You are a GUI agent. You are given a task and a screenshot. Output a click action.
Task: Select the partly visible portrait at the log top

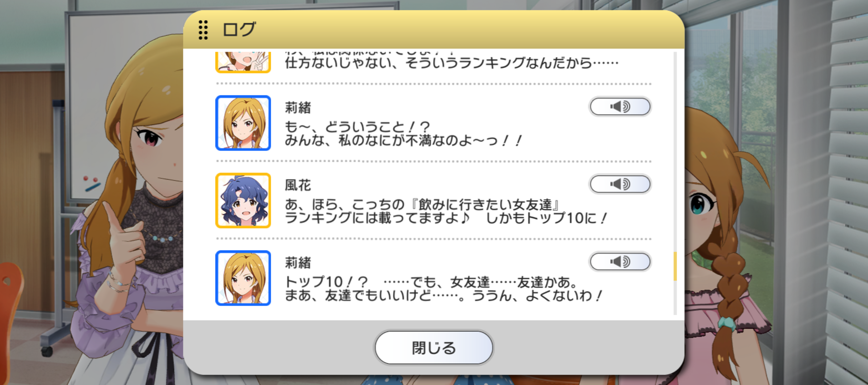tap(243, 62)
